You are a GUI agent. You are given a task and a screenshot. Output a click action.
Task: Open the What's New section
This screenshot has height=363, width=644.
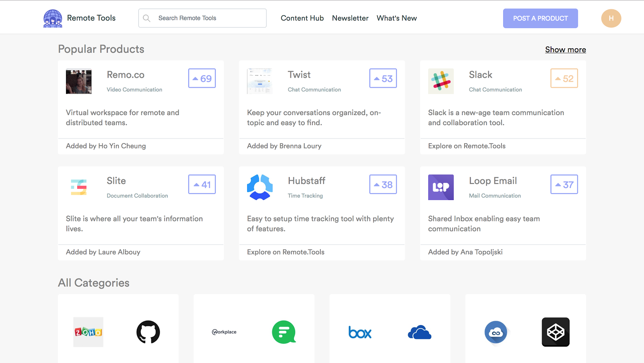tap(396, 18)
